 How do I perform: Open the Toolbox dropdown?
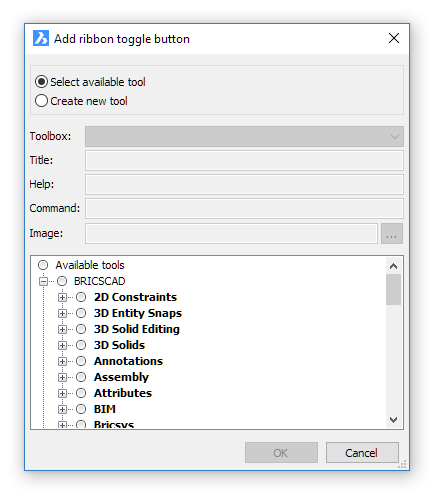click(244, 136)
